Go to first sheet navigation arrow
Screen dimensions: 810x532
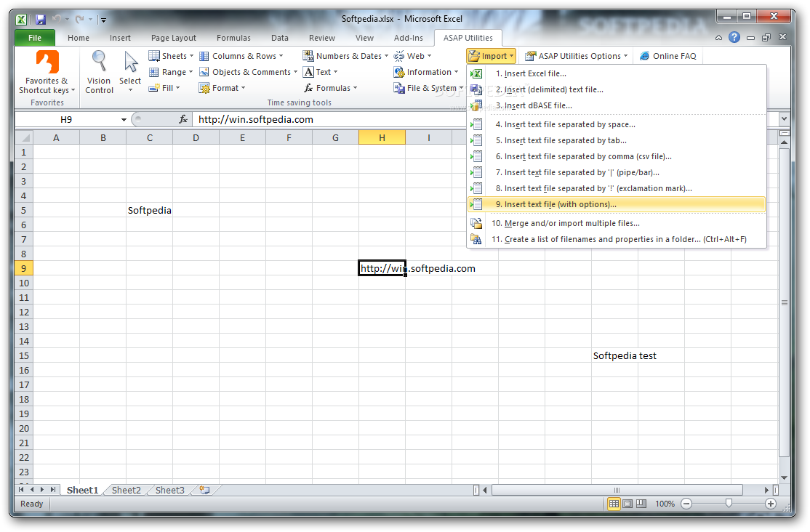tap(21, 490)
